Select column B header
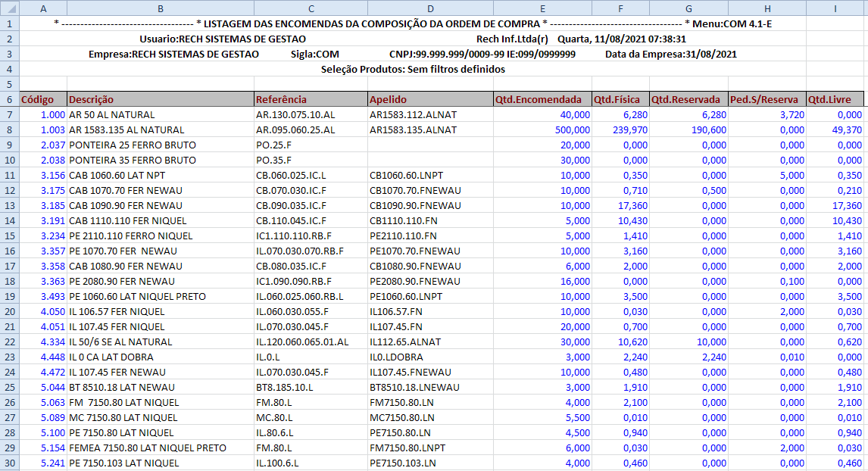 coord(160,8)
